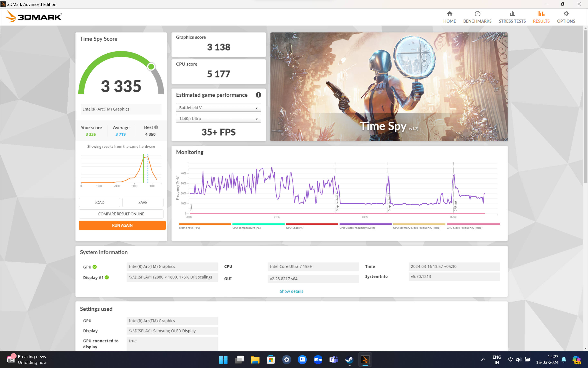Click the Estimated game performance info icon
The image size is (588, 368).
258,95
